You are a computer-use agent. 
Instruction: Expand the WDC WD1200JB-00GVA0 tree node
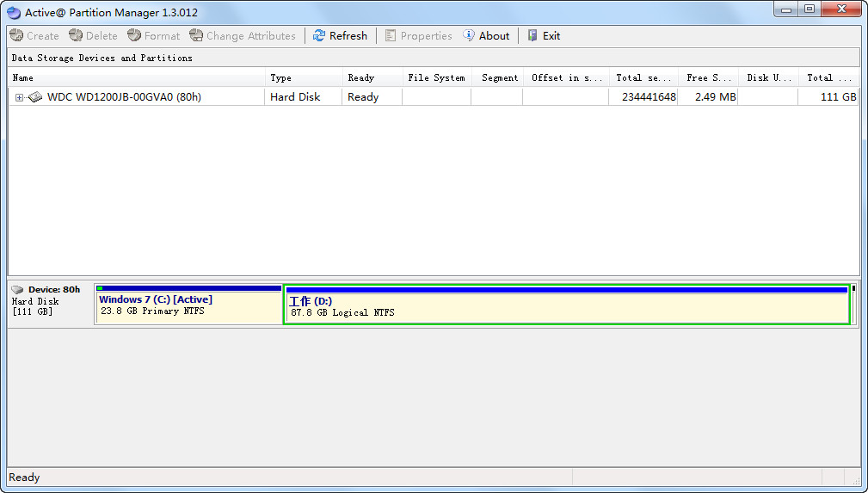click(x=20, y=97)
